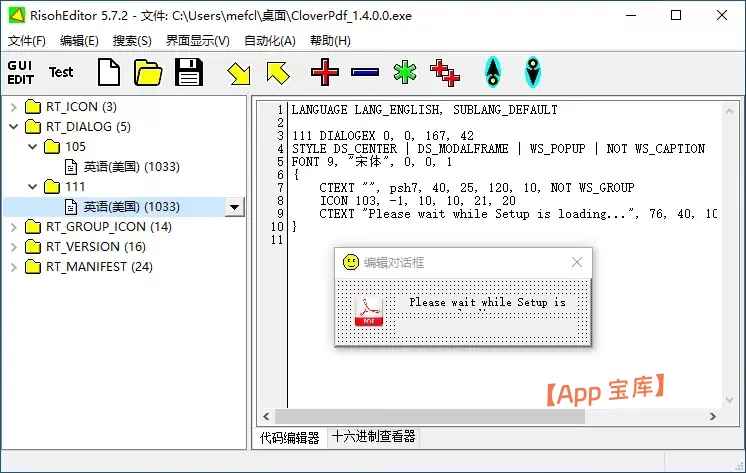The image size is (746, 473).
Task: Click the Test dialog toolbar button
Action: coord(61,72)
